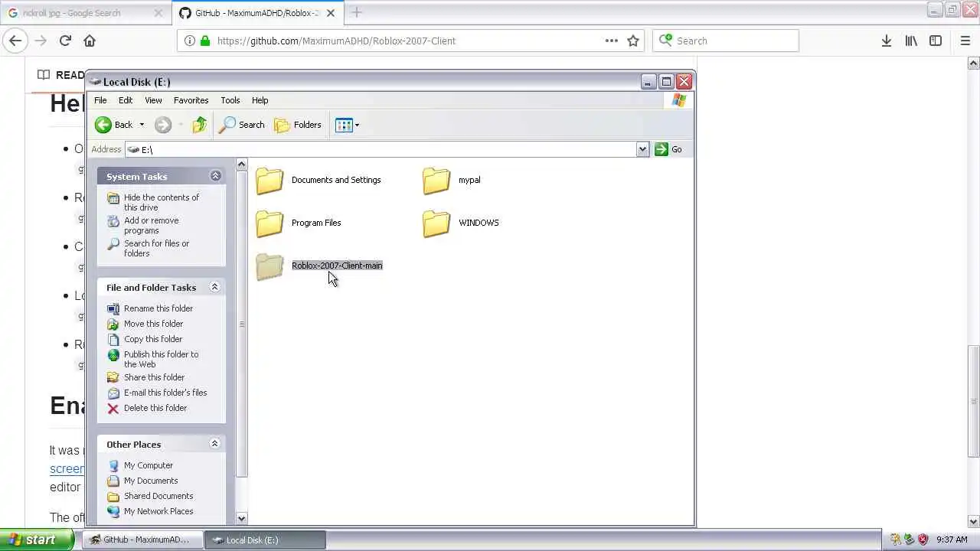The image size is (980, 551).
Task: Open My Documents in Other Places
Action: pos(142,481)
